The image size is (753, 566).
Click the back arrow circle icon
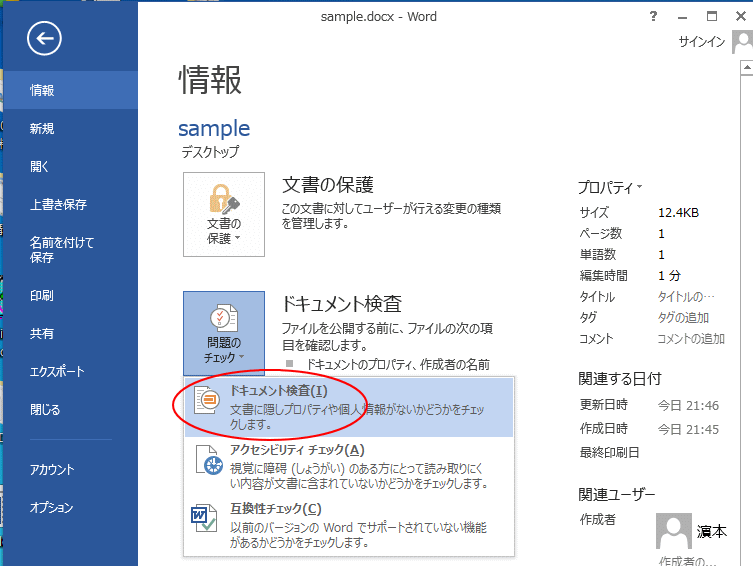click(44, 38)
